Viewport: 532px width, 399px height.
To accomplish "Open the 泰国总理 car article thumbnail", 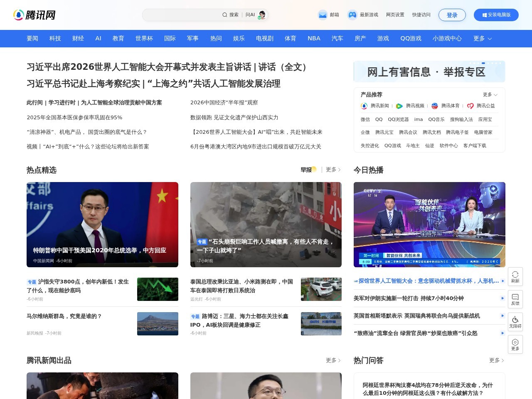I will coord(321,289).
